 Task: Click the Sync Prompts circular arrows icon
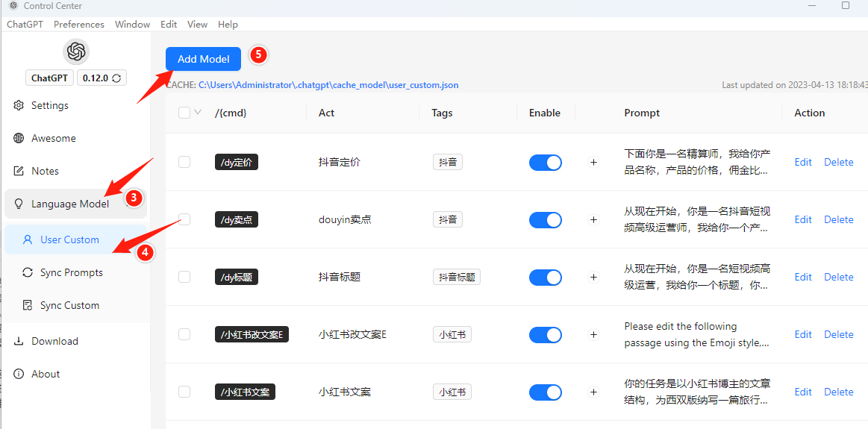(x=28, y=272)
